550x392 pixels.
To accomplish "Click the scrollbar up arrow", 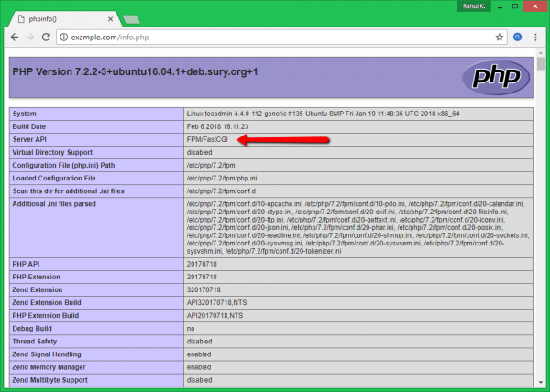I will click(542, 54).
